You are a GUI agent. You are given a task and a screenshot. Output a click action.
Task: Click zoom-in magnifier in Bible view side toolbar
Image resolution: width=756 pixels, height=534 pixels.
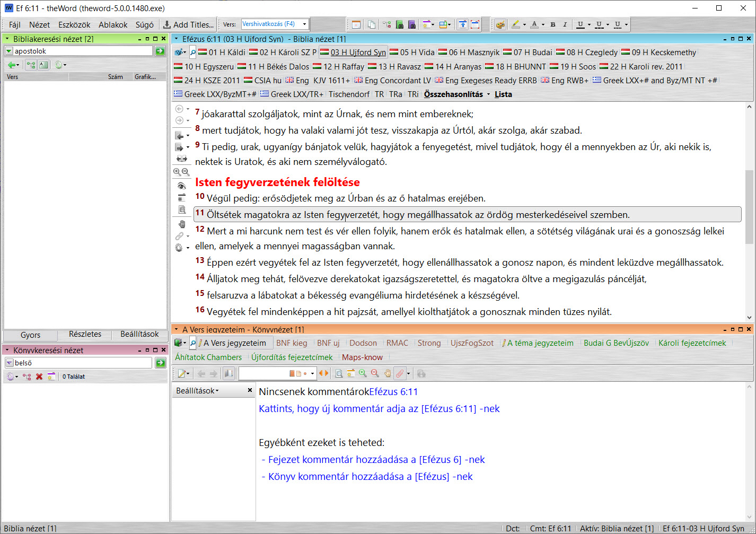click(177, 172)
